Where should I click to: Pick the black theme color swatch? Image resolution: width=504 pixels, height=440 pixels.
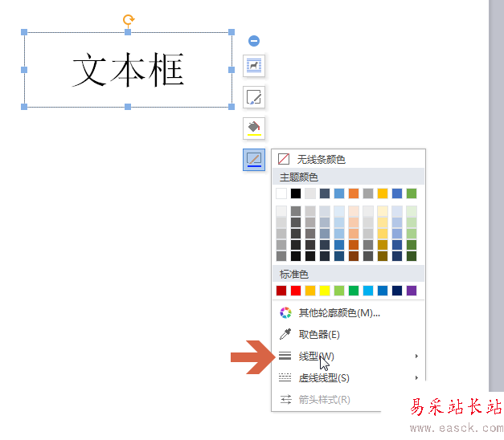[296, 194]
